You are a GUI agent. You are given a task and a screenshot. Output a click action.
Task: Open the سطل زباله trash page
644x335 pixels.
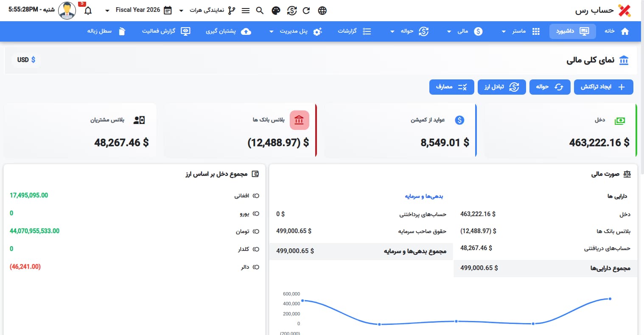(106, 31)
